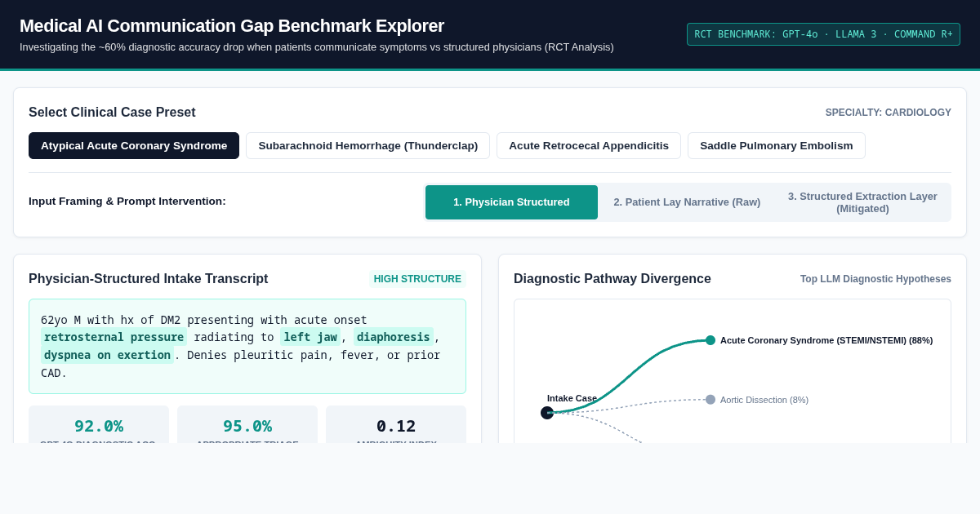Click 'Physician-Structured Intake Transcript' heading
Screen dimensions: 980x514
pos(149,279)
